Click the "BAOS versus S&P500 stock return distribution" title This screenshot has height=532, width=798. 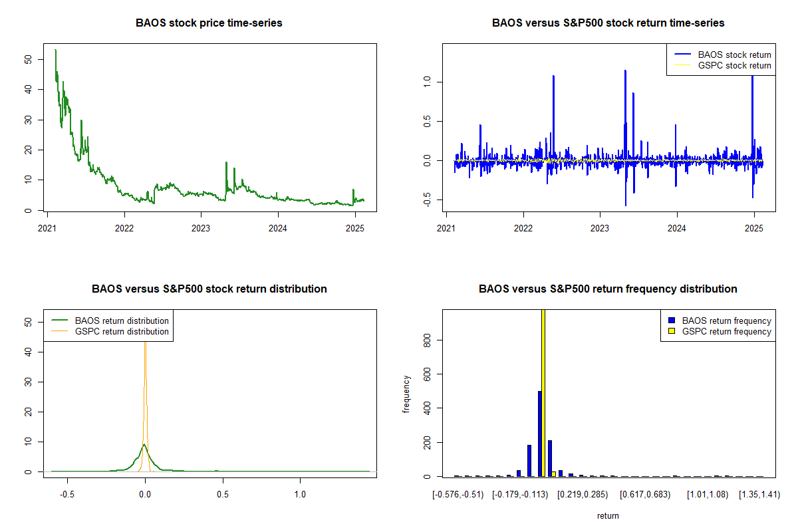click(209, 289)
